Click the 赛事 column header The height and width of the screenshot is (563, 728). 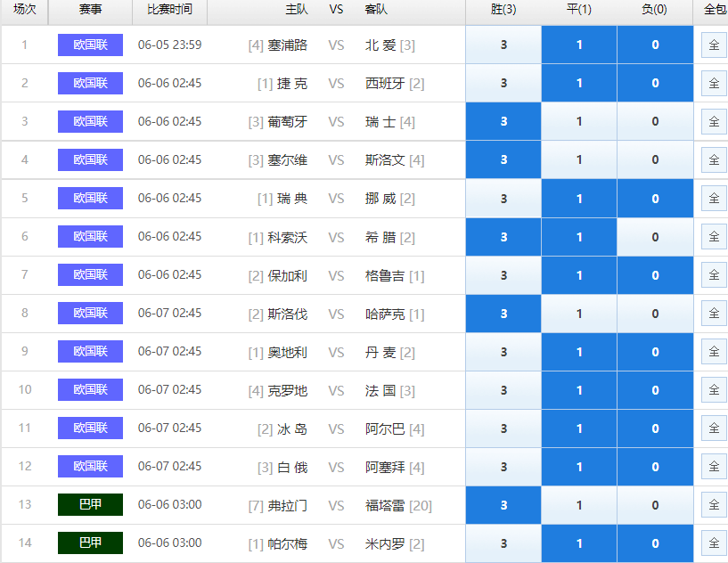tap(91, 9)
